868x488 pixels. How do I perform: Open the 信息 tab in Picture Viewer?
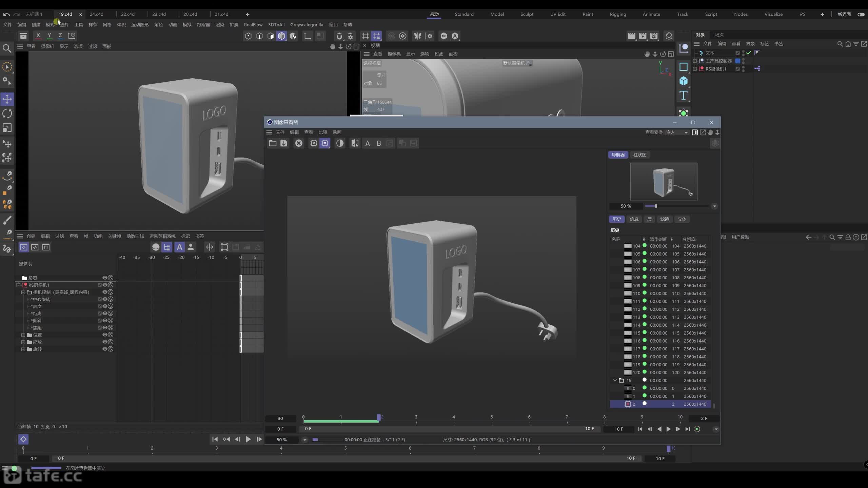coord(634,219)
